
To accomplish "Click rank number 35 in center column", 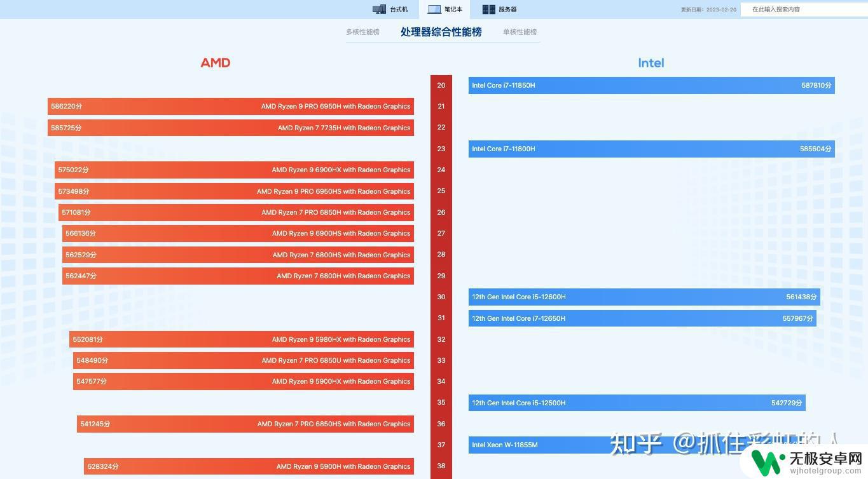I will (441, 402).
